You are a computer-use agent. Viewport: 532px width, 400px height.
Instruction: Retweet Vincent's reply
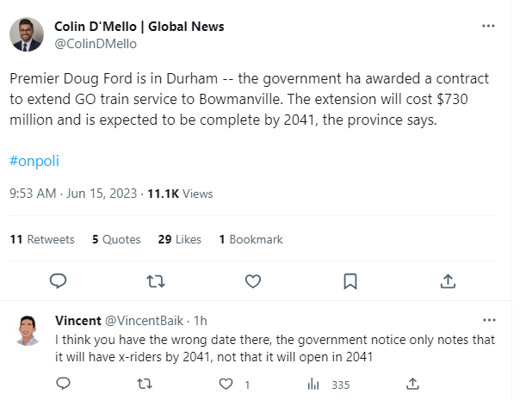click(x=145, y=384)
